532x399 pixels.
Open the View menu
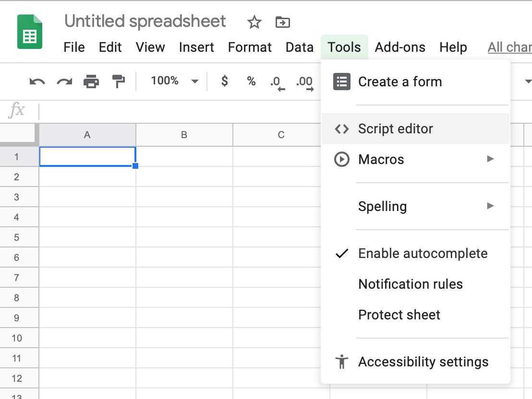pos(150,47)
